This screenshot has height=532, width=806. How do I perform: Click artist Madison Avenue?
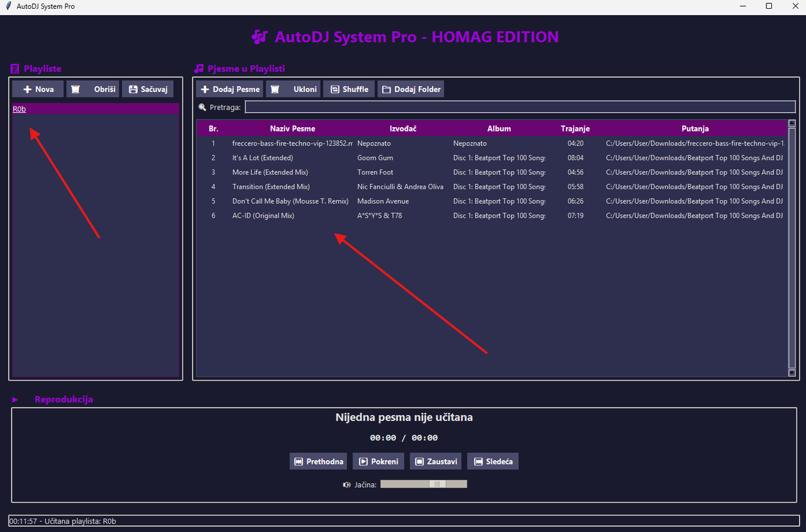point(383,201)
